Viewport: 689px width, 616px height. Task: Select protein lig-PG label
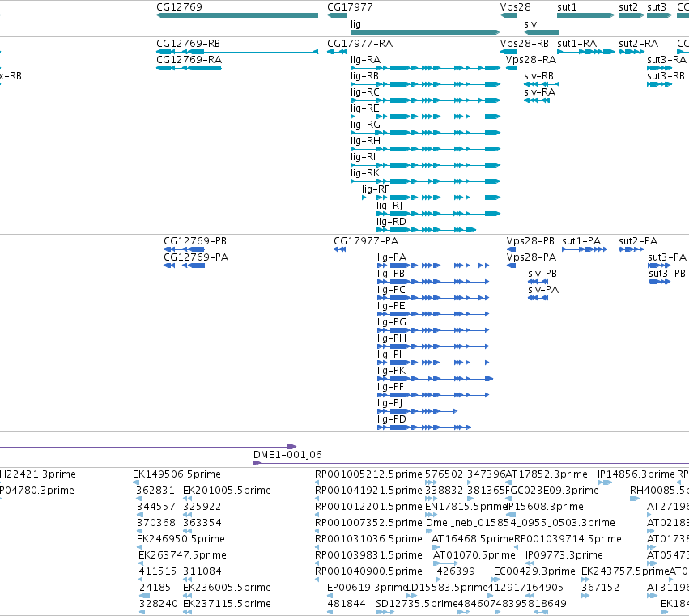click(392, 322)
